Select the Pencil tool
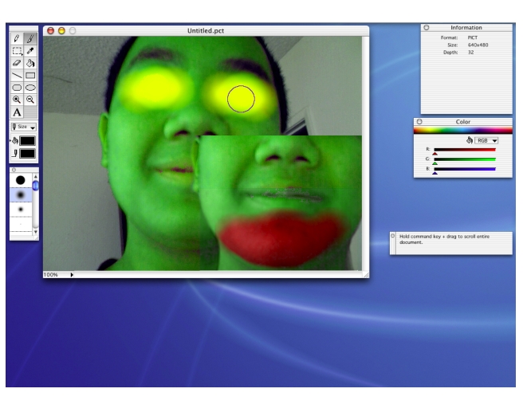Viewport: 527px width, 420px height. [x=17, y=39]
